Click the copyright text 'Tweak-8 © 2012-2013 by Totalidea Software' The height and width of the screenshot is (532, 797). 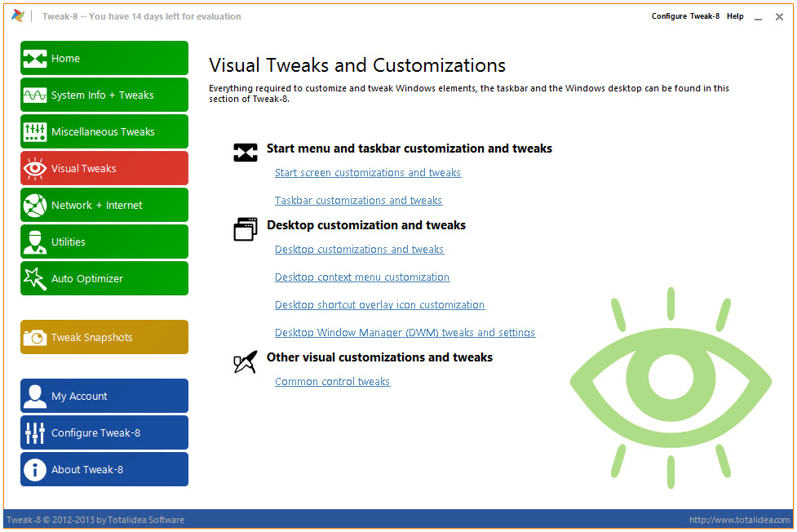95,520
